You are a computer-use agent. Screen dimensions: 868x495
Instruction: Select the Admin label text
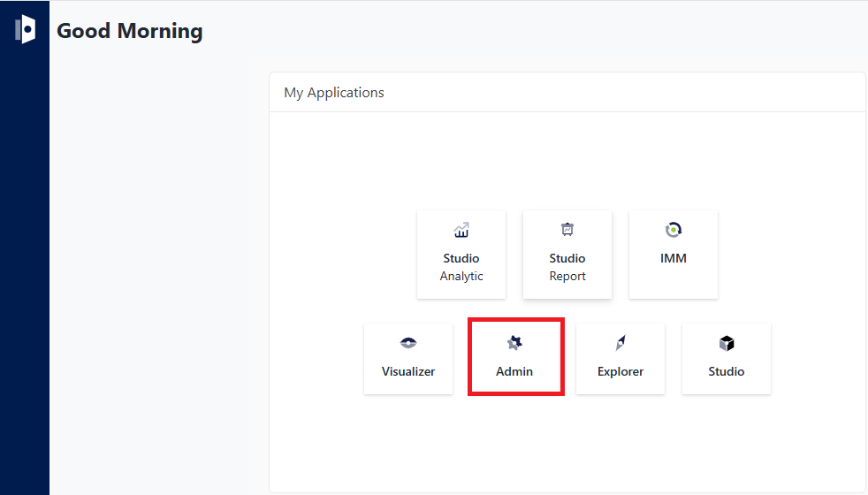click(x=514, y=371)
